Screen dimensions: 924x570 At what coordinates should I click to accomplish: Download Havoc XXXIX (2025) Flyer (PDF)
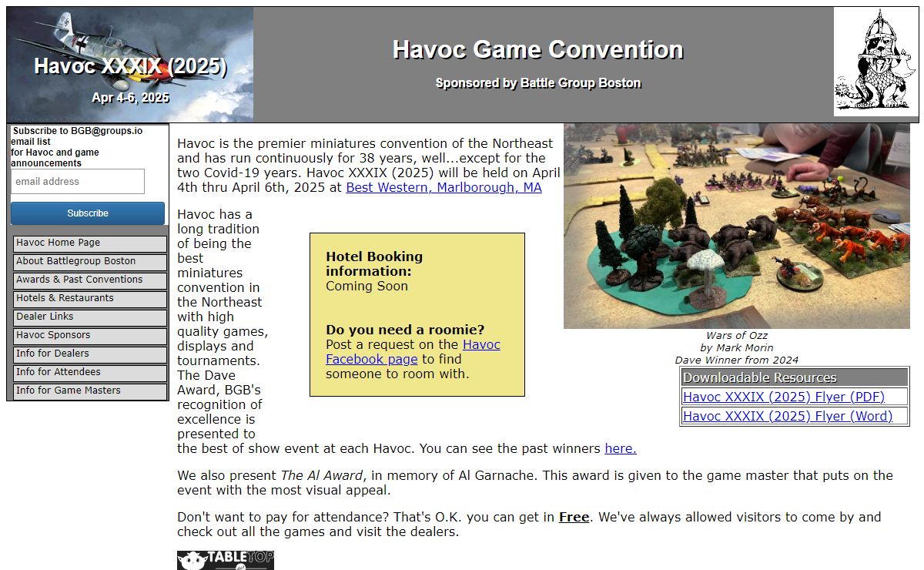pyautogui.click(x=784, y=397)
